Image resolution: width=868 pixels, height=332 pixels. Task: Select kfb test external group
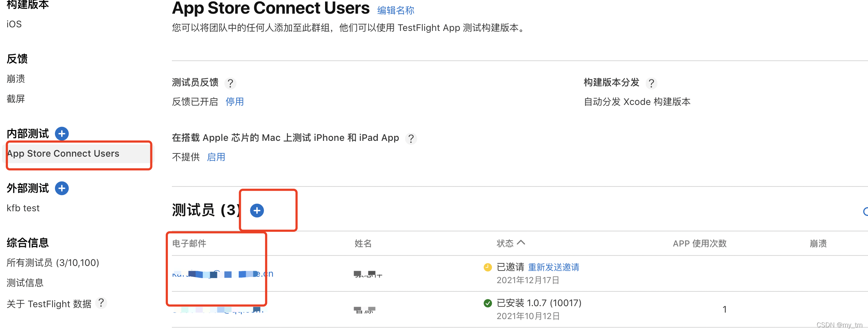click(x=23, y=208)
